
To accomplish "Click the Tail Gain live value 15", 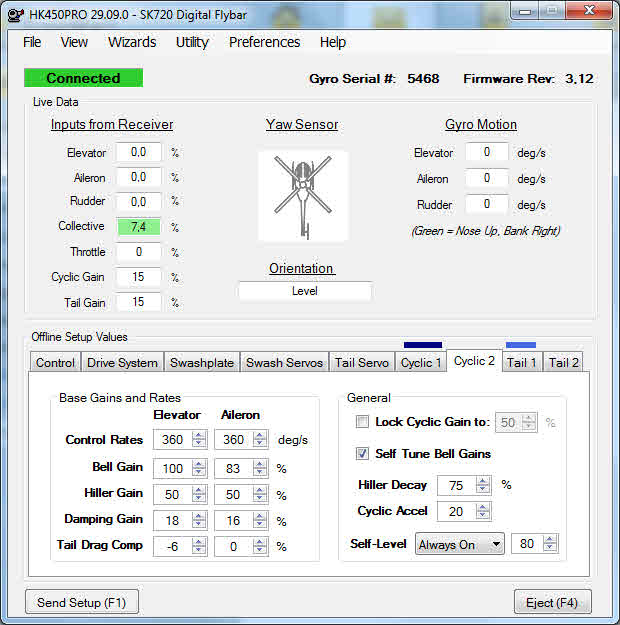I will (x=138, y=302).
